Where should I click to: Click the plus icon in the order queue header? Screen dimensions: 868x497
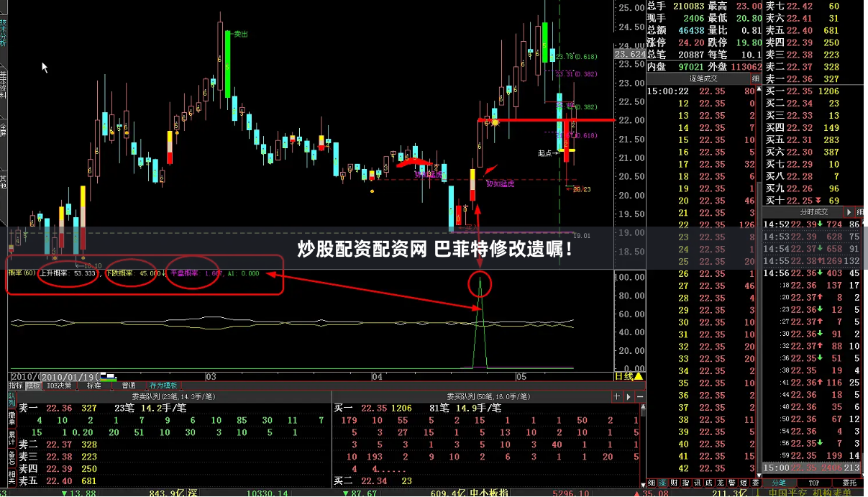click(x=616, y=396)
